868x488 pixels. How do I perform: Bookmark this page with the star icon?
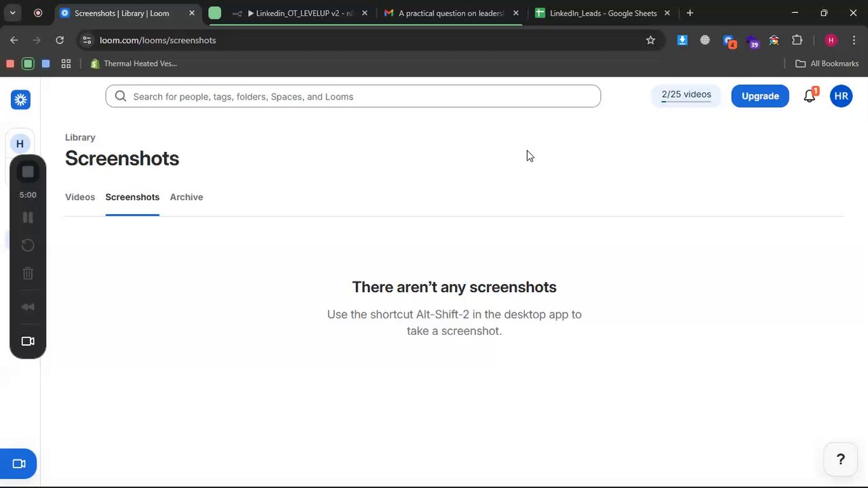650,40
